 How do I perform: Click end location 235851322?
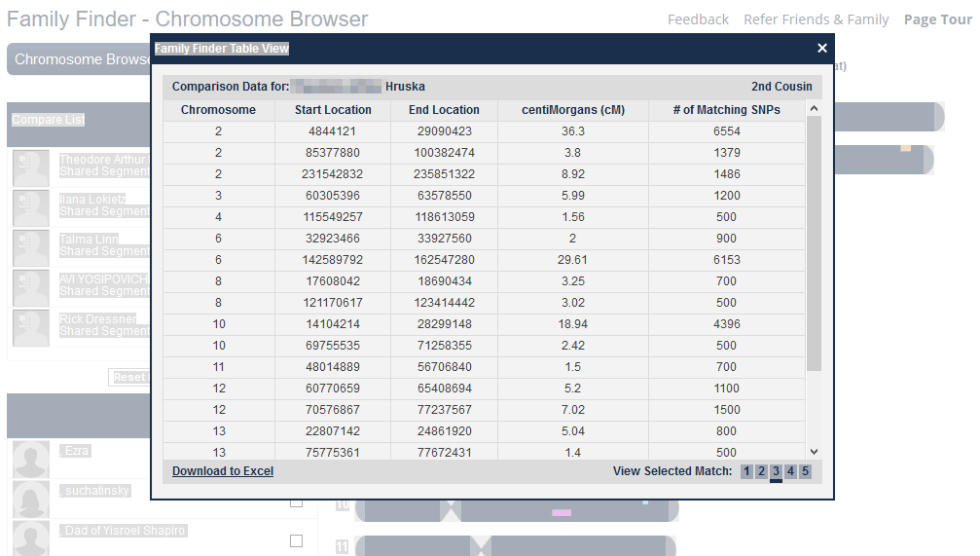(444, 174)
